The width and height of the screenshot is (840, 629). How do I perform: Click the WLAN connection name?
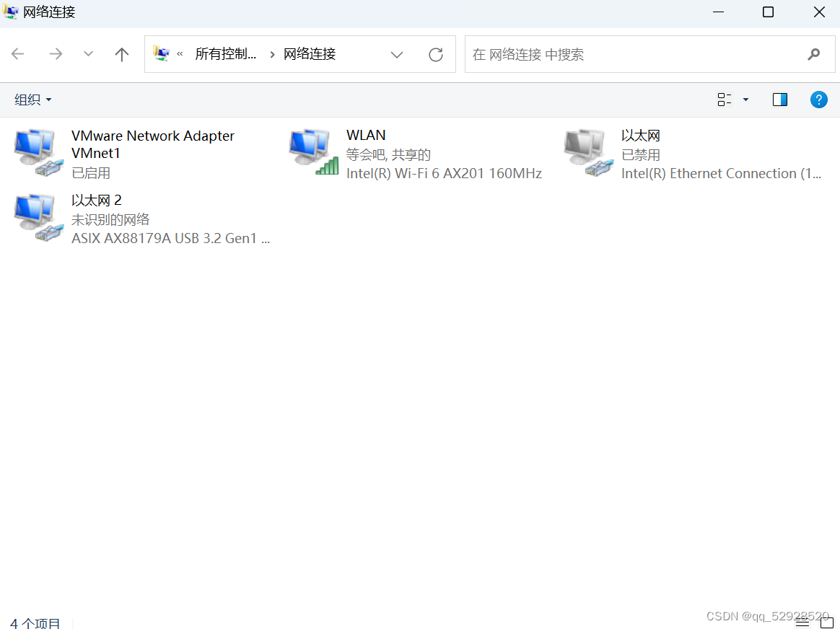click(x=366, y=136)
